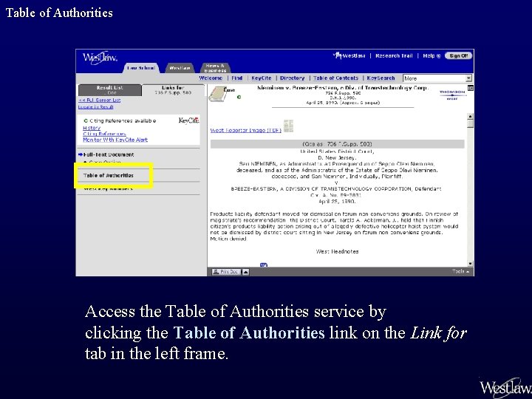The height and width of the screenshot is (399, 532).
Task: Open the Research Trail link
Action: coord(394,56)
